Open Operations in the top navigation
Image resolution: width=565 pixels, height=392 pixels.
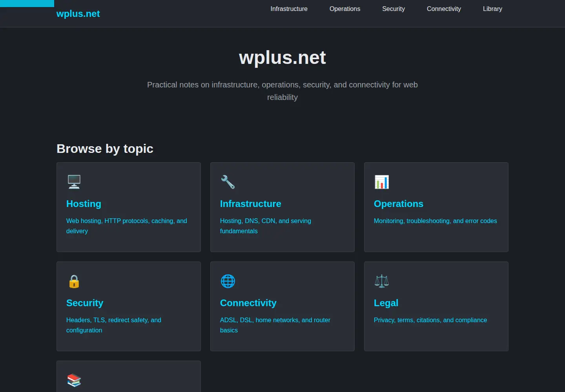(x=345, y=9)
